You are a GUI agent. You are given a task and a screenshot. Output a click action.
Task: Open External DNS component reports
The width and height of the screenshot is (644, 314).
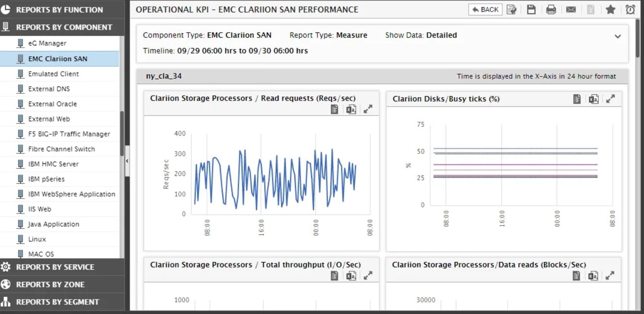coord(60,88)
